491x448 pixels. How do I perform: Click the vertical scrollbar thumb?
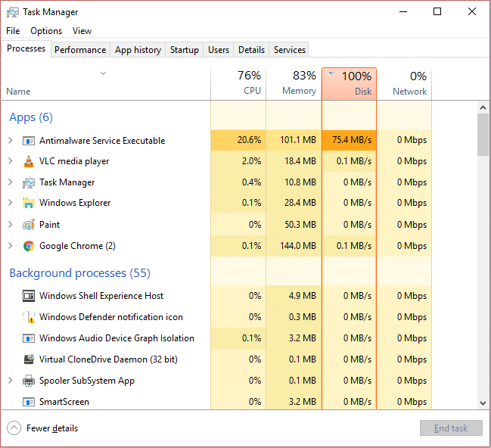coord(483,135)
